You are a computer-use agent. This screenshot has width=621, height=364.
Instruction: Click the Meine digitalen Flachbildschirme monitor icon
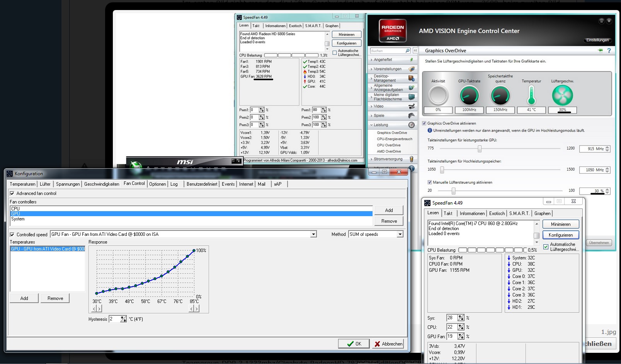point(412,97)
